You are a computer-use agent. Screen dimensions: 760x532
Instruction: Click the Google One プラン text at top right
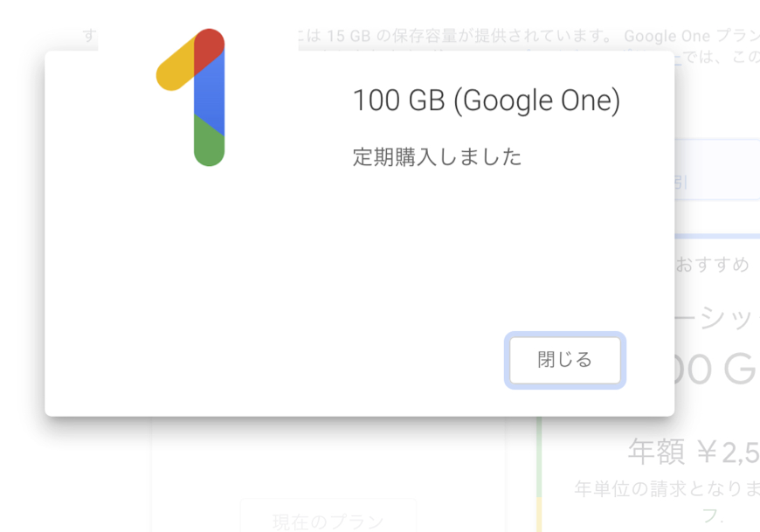(690, 37)
